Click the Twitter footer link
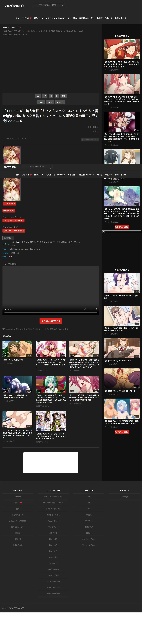The height and width of the screenshot is (644, 142). click(18, 497)
